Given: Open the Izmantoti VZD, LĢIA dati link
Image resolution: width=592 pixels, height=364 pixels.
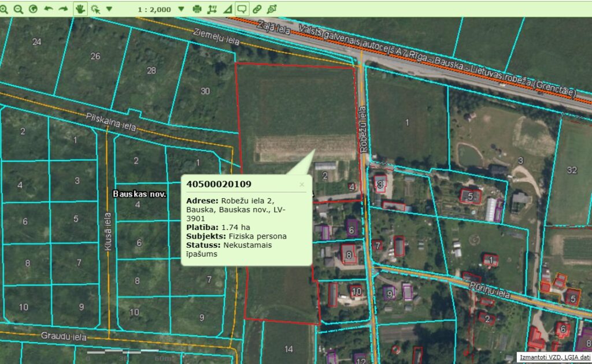Looking at the screenshot, I should tap(553, 358).
